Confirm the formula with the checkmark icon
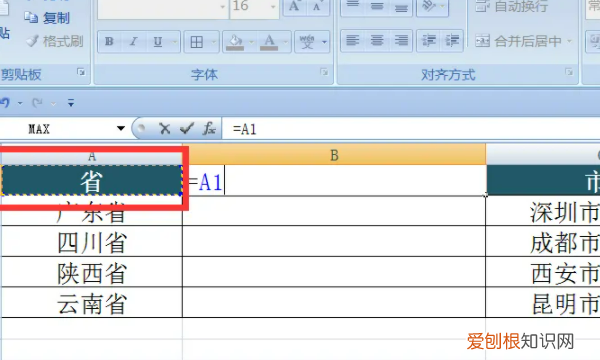The width and height of the screenshot is (600, 360). (187, 129)
